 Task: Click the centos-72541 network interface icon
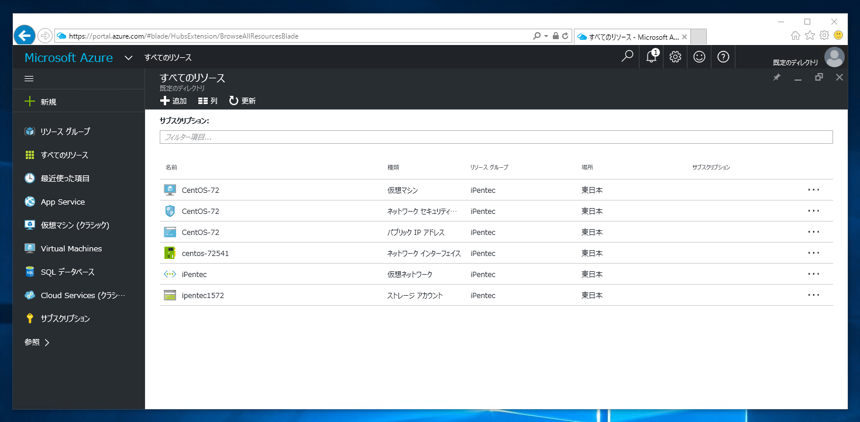pos(170,253)
